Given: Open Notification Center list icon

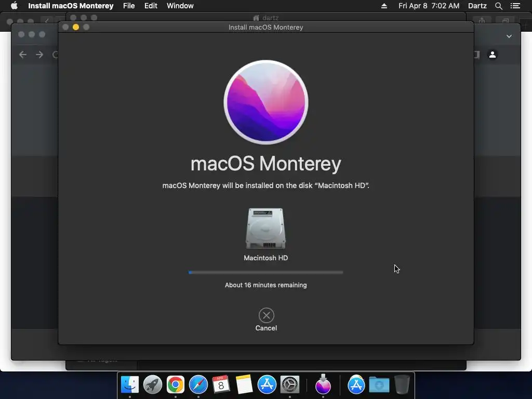Looking at the screenshot, I should [515, 6].
